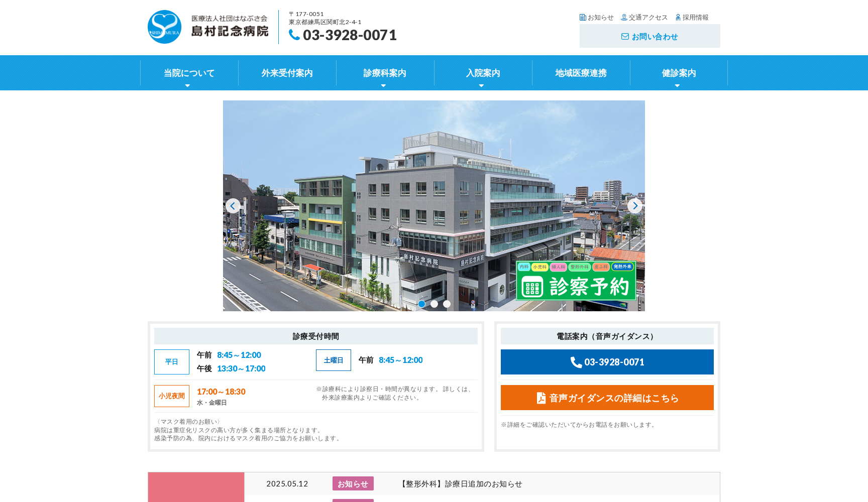Click the envelope icon on the お問い合わせ button
This screenshot has width=868, height=502.
point(624,36)
